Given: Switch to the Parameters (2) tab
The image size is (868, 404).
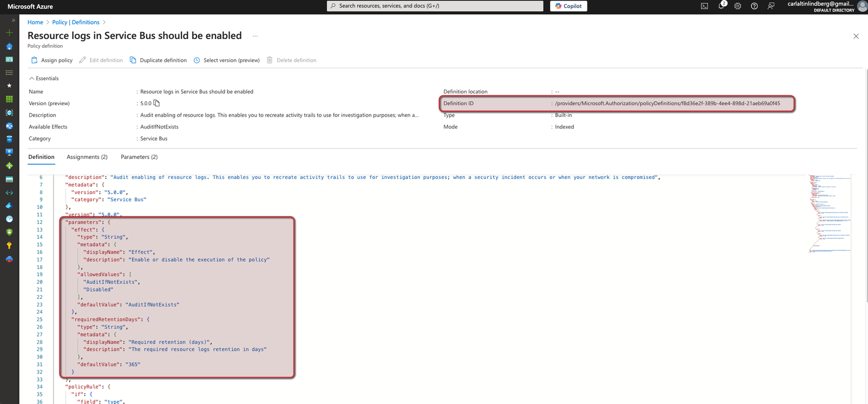Looking at the screenshot, I should [139, 157].
